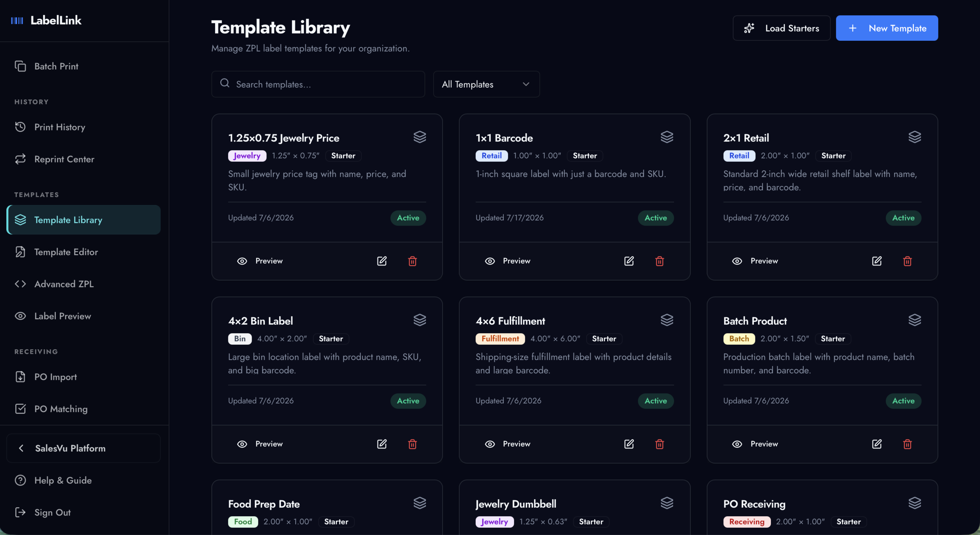
Task: Open PO Import page
Action: [x=84, y=377]
